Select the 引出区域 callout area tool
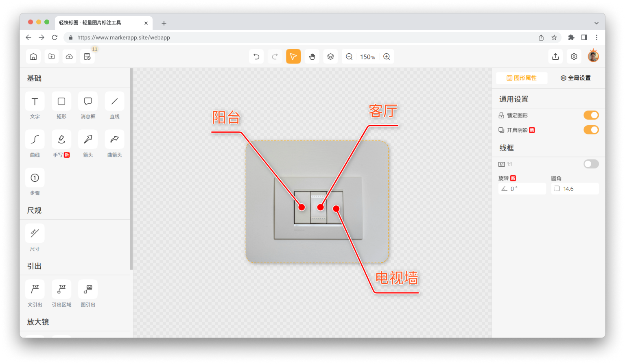The height and width of the screenshot is (364, 625). [61, 289]
